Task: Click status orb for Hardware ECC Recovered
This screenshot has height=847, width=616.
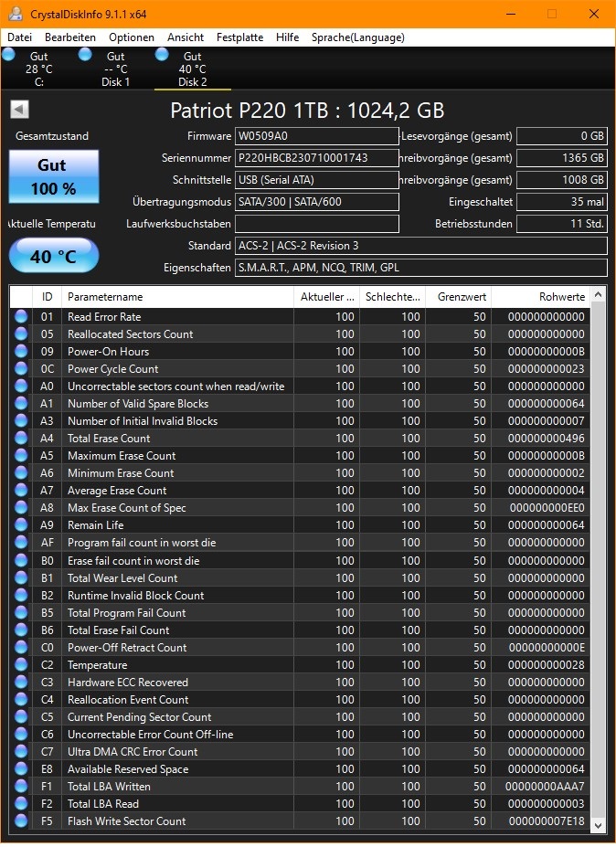Action: click(21, 683)
